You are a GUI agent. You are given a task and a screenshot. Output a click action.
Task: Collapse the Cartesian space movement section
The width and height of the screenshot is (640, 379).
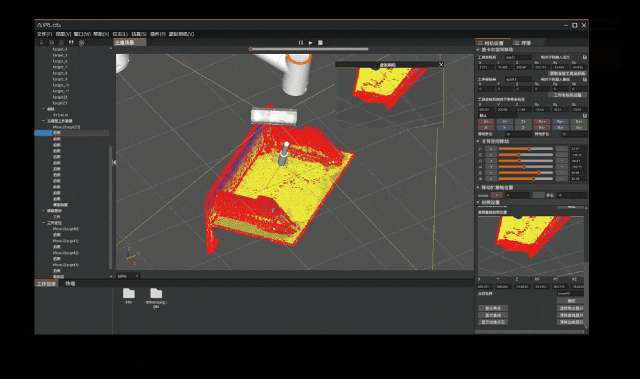click(x=478, y=50)
